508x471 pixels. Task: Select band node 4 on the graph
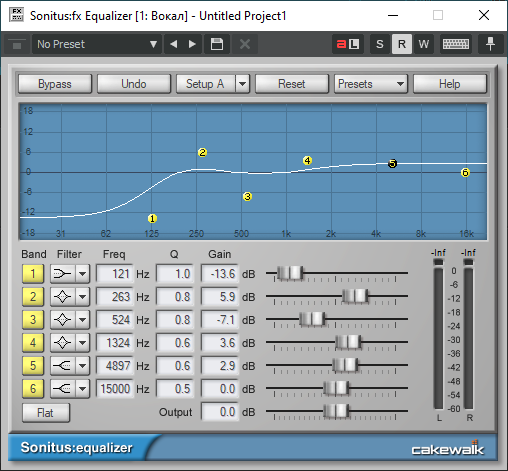307,161
